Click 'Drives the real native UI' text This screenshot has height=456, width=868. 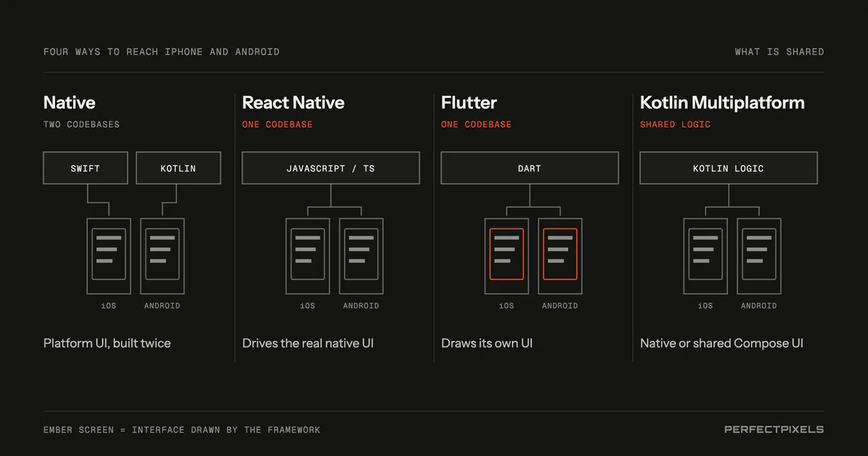tap(308, 343)
